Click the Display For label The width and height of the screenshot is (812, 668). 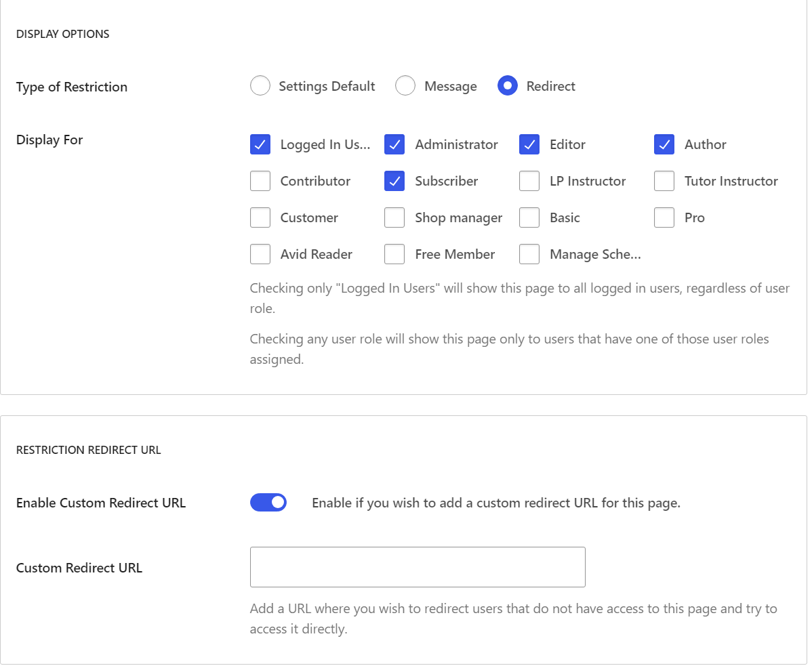click(x=49, y=140)
